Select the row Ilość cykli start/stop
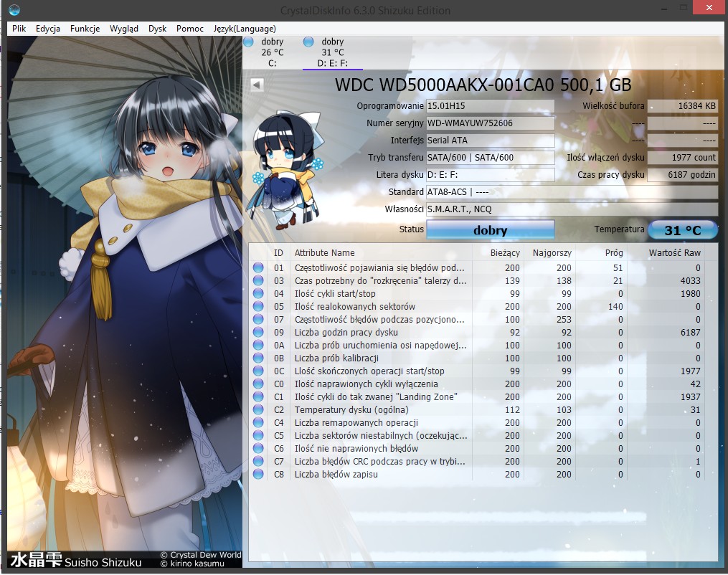 [x=477, y=294]
